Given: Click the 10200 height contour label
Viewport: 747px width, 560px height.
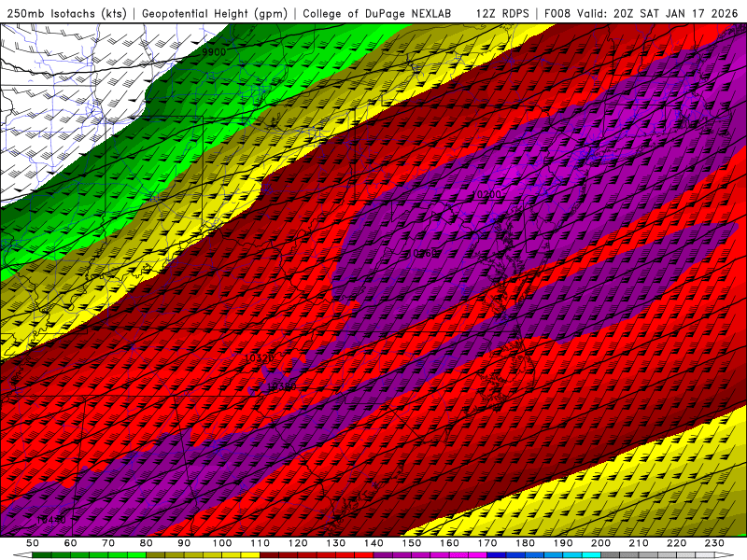Looking at the screenshot, I should 486,194.
